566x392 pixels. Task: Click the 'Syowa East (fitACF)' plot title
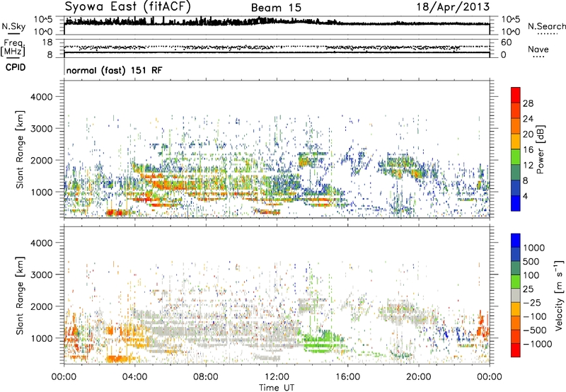pos(128,7)
